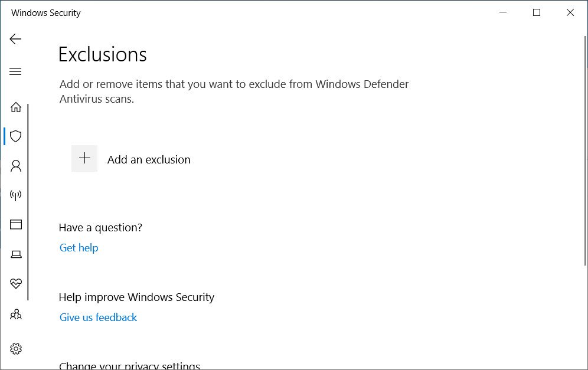The image size is (588, 370).
Task: Click the plus Add an exclusion button
Action: (84, 159)
